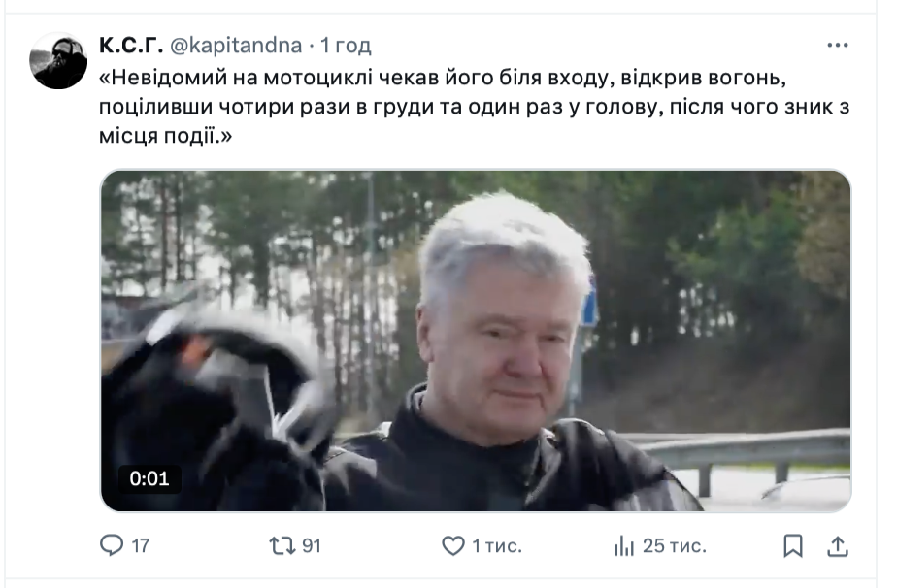The image size is (897, 588).
Task: Click the К.С.Г. display name
Action: 131,45
